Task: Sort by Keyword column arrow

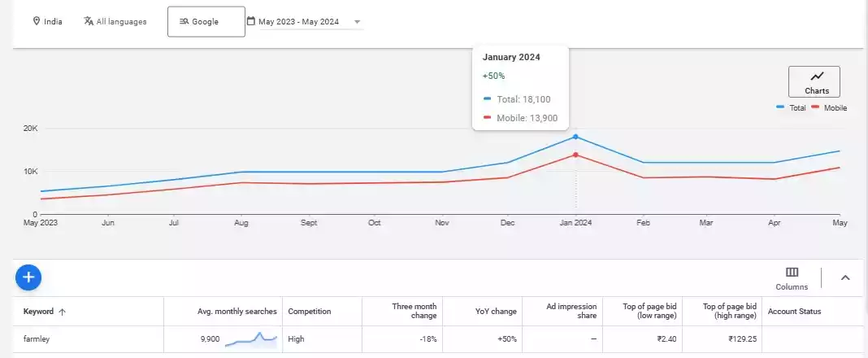Action: (x=63, y=312)
